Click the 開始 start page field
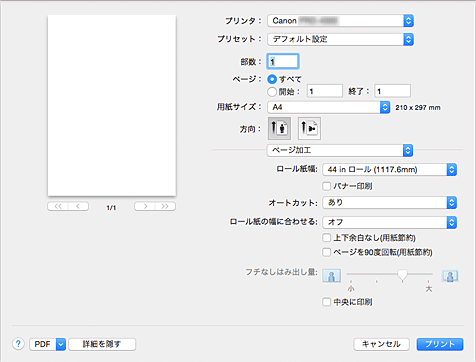Viewport: 476px width, 362px height. [325, 91]
